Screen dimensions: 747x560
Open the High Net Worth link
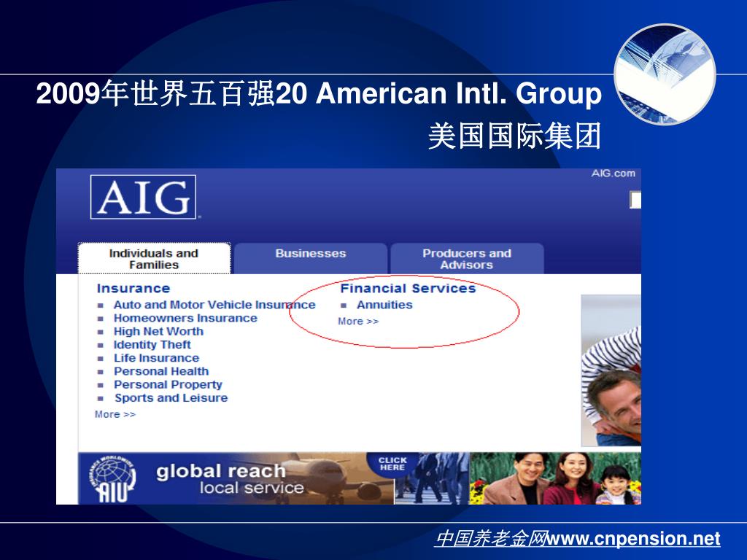(x=158, y=332)
